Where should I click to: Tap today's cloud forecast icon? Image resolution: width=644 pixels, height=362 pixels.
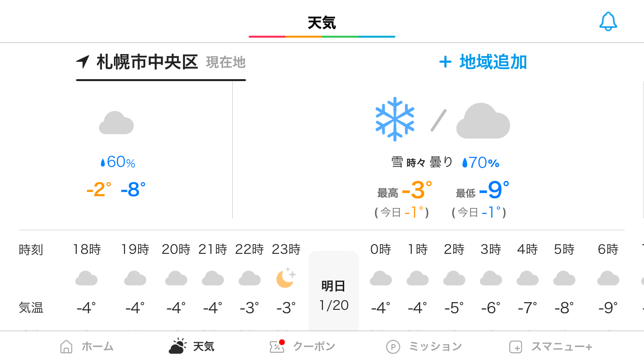[x=116, y=123]
